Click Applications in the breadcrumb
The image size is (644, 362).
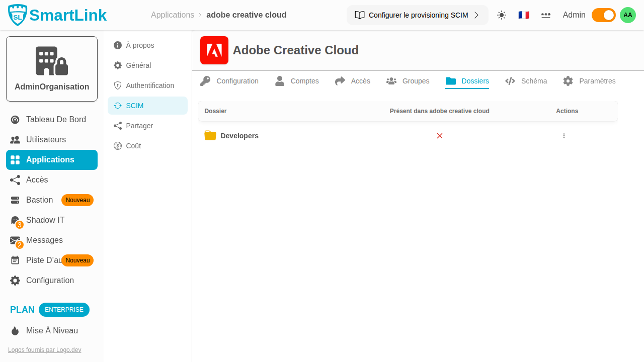[x=173, y=15]
